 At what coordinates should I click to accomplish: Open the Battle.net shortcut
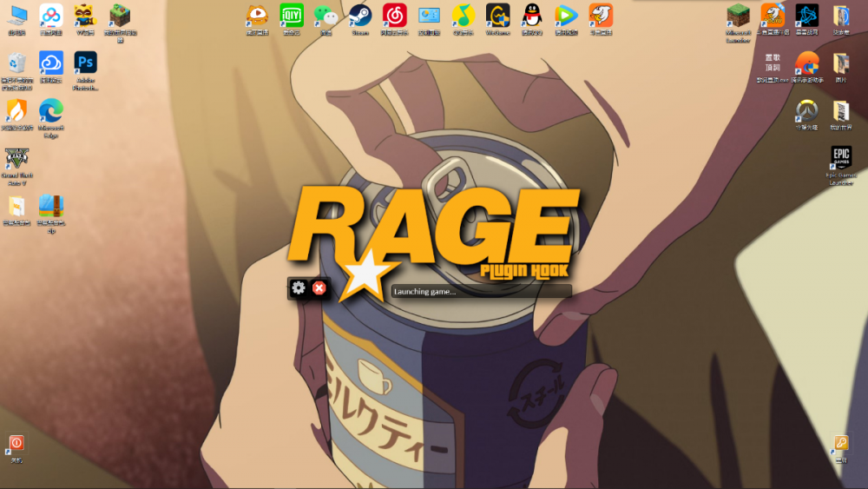[806, 16]
